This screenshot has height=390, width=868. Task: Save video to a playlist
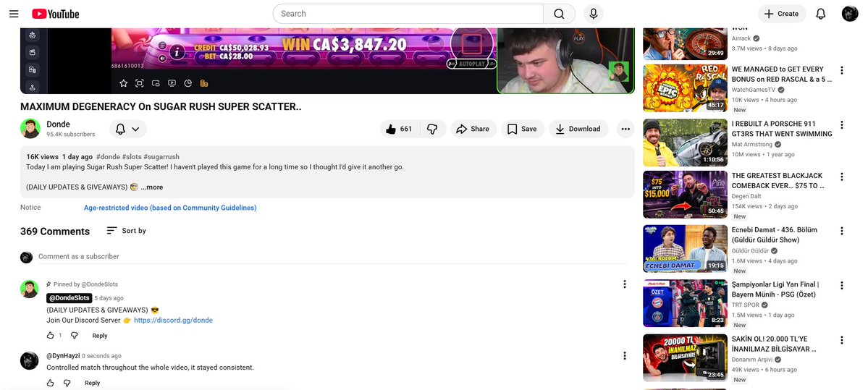[523, 129]
